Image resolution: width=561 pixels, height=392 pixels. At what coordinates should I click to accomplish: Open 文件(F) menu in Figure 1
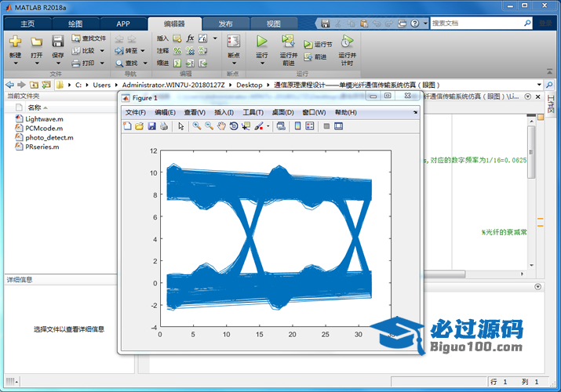coord(135,113)
